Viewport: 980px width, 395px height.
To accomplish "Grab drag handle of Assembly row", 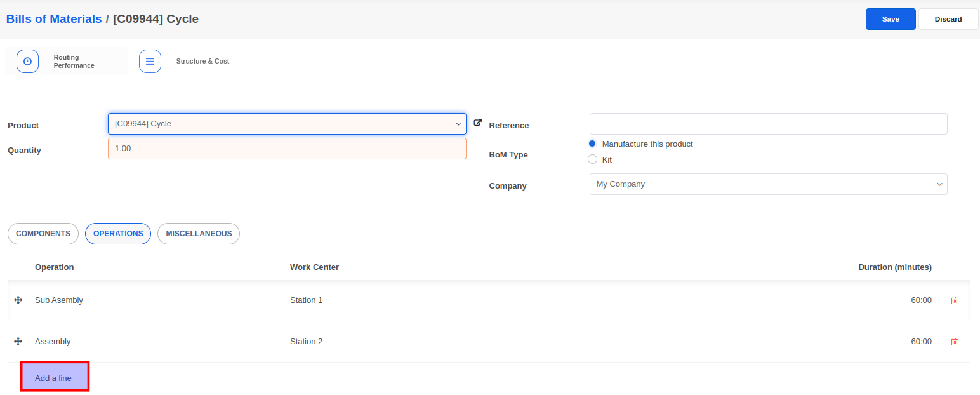I will (x=18, y=342).
